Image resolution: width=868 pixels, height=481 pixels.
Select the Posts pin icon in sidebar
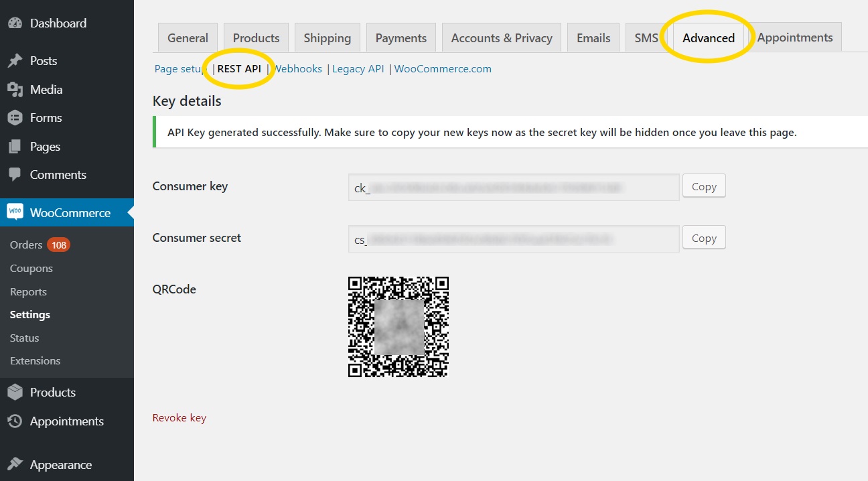15,60
